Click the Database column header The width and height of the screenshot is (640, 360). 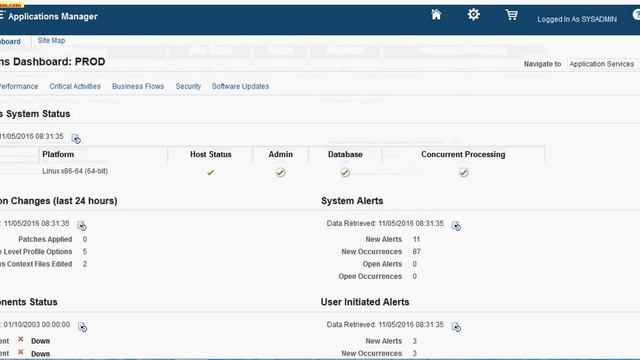tap(345, 154)
